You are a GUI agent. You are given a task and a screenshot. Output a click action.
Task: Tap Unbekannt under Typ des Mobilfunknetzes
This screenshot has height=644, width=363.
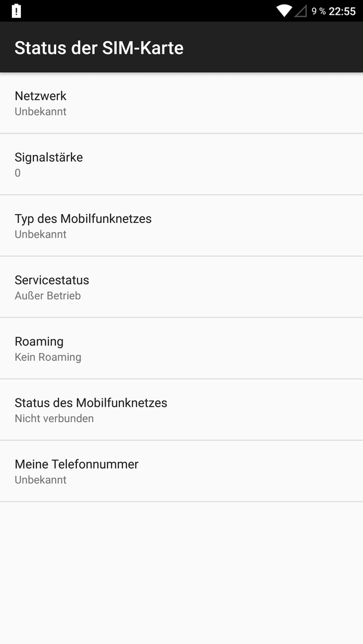click(41, 234)
